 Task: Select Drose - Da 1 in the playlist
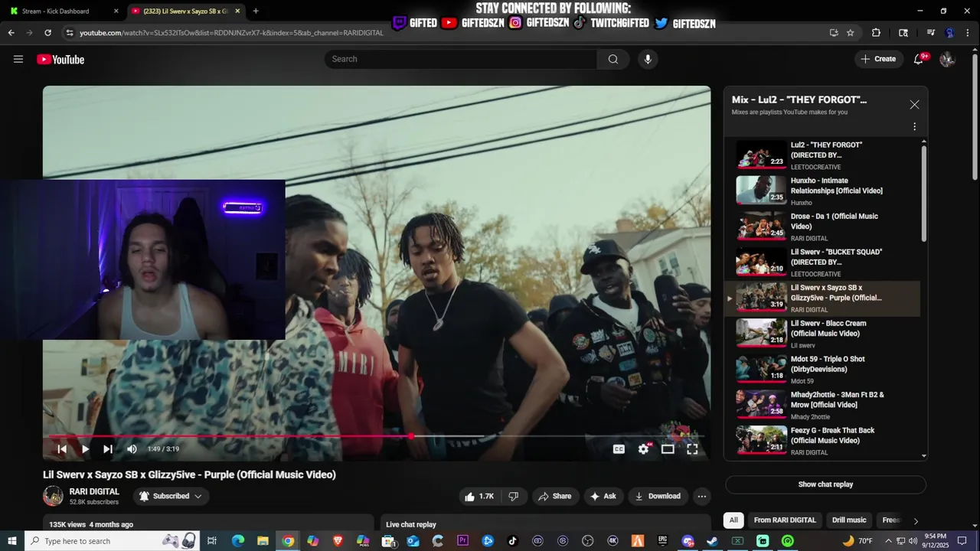pos(823,227)
